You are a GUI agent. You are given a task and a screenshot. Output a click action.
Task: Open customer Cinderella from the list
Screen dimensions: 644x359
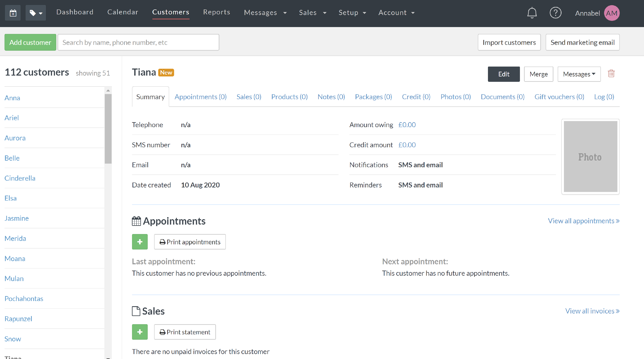coord(20,178)
